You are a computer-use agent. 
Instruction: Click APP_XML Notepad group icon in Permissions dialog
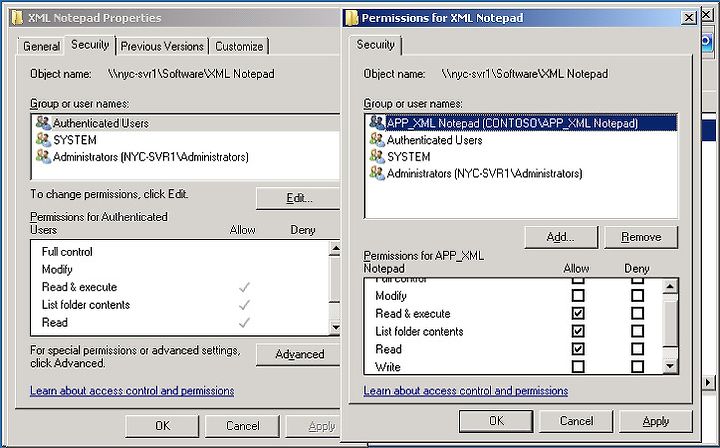coord(377,123)
